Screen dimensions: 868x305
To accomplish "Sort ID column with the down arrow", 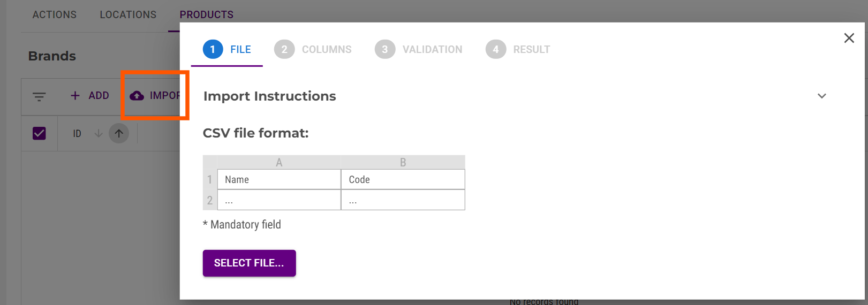I will tap(99, 133).
